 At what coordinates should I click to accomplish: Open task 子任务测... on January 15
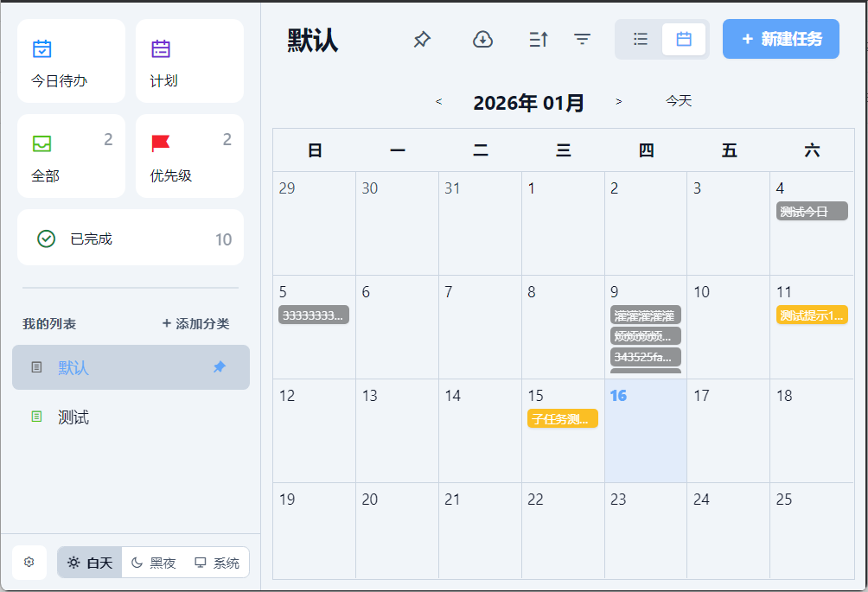point(563,418)
